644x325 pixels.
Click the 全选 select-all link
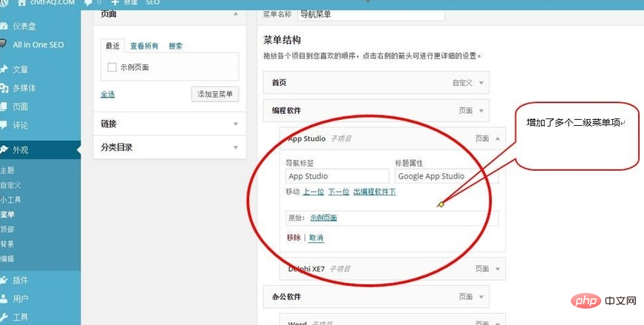pyautogui.click(x=108, y=94)
